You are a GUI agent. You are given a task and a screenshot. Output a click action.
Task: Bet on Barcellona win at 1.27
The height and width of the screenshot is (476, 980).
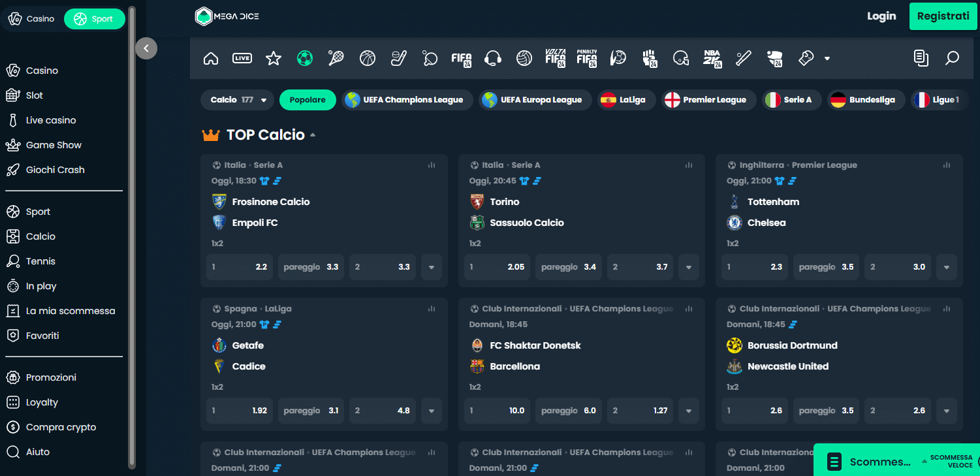click(640, 411)
